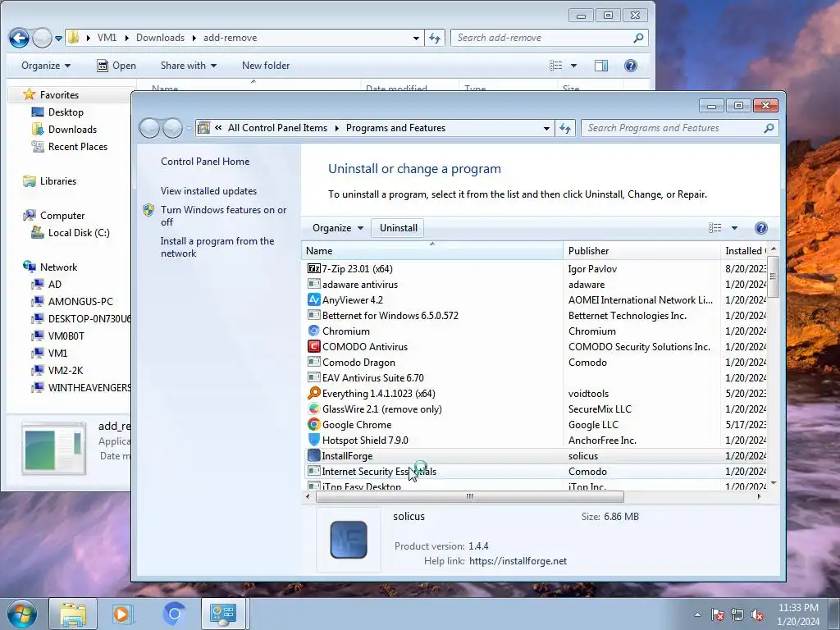The width and height of the screenshot is (840, 630).
Task: Click All Control Panel Items breadcrumb
Action: click(x=277, y=128)
